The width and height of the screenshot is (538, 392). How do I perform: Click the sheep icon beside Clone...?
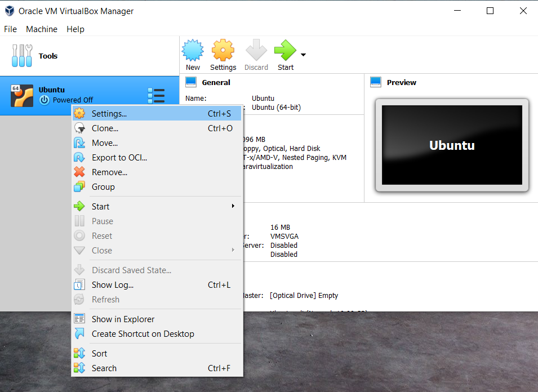pyautogui.click(x=79, y=128)
